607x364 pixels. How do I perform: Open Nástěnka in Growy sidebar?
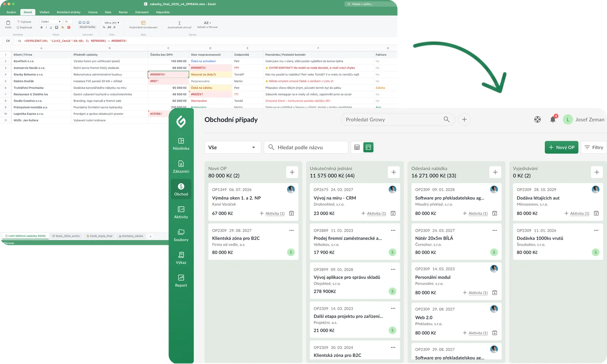pos(181,144)
